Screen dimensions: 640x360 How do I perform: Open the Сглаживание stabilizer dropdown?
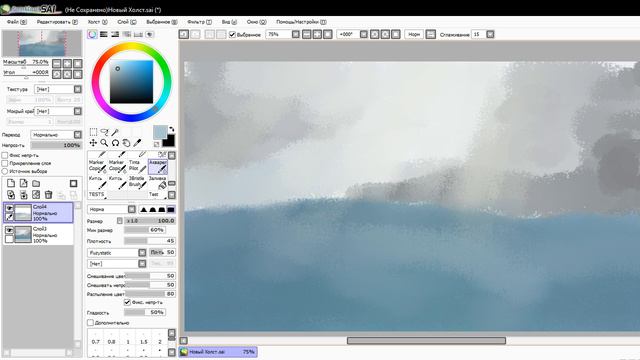[490, 34]
